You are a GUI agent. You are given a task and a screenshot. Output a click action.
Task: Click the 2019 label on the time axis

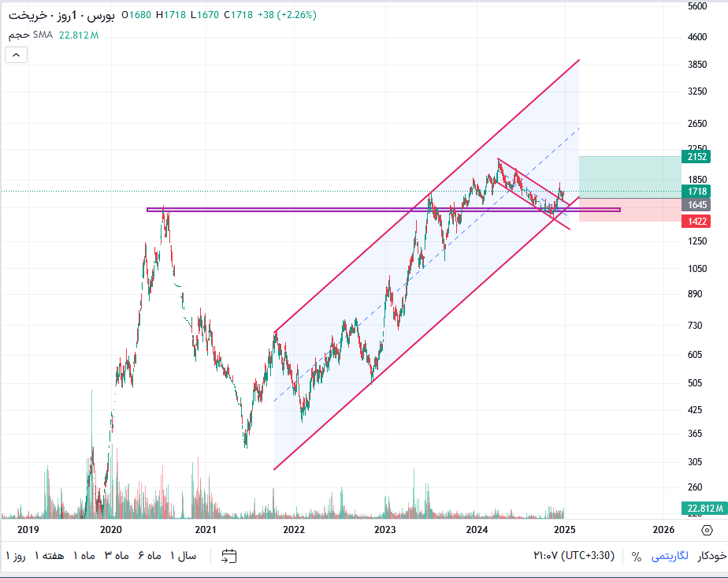(x=28, y=530)
